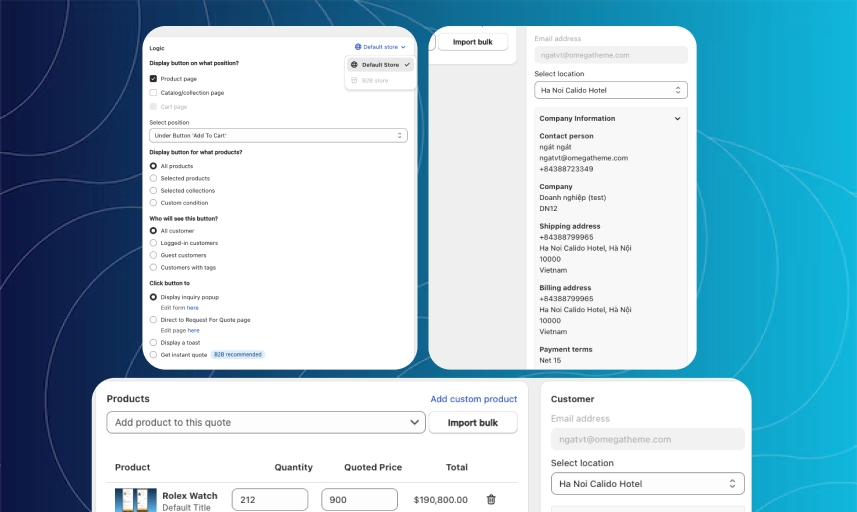Uncheck the Product page checkbox
This screenshot has width=857, height=512.
[153, 78]
